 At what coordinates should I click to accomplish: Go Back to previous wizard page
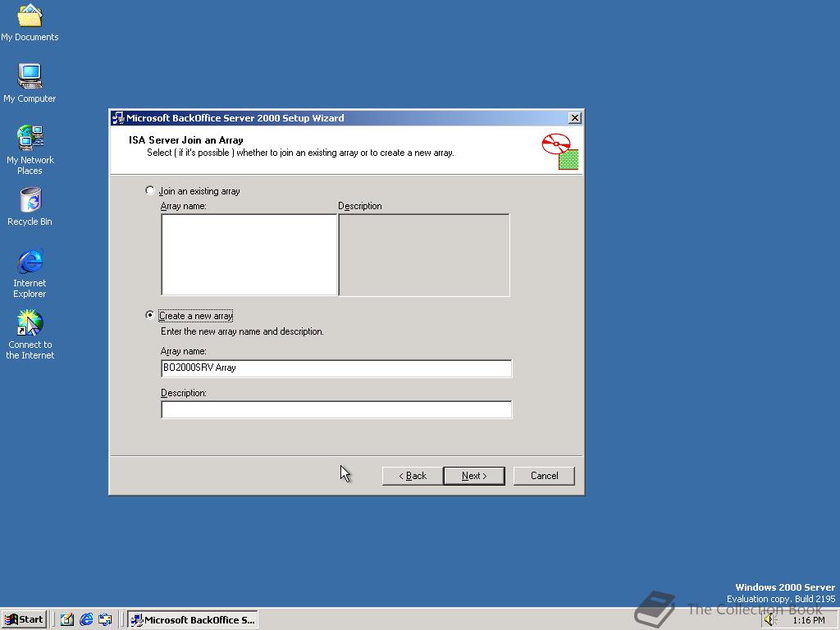413,476
